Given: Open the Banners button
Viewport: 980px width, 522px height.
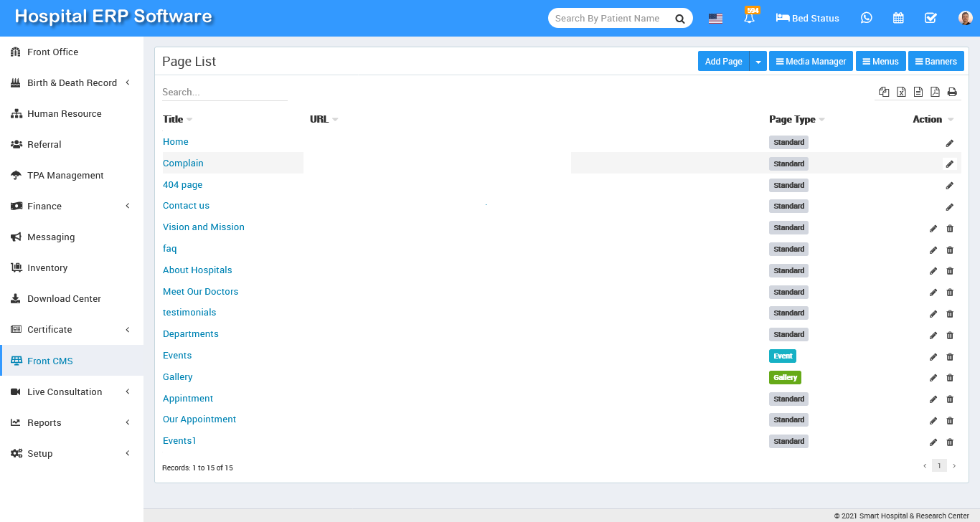Looking at the screenshot, I should 936,62.
